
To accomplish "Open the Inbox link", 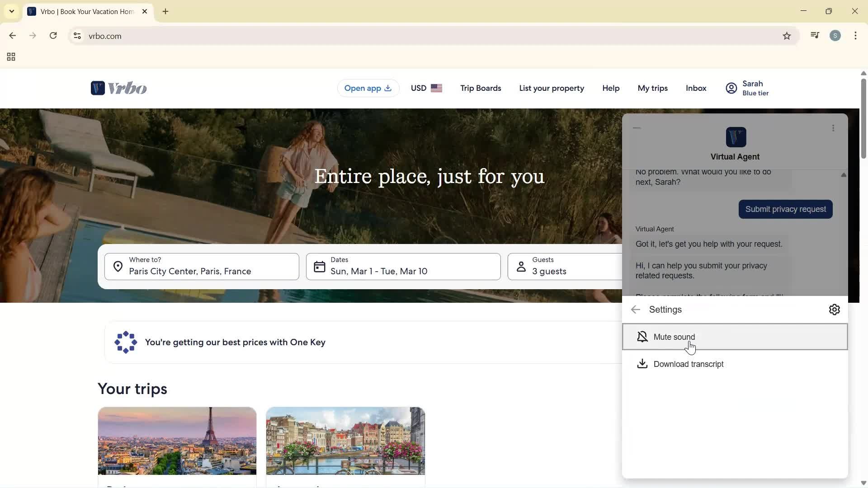I will [696, 88].
